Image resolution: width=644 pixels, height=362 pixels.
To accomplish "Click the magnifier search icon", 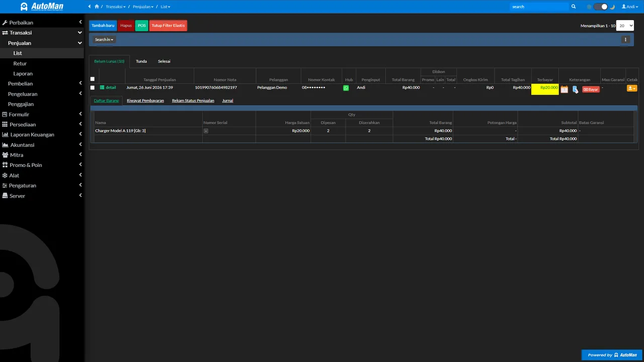I will click(x=574, y=7).
